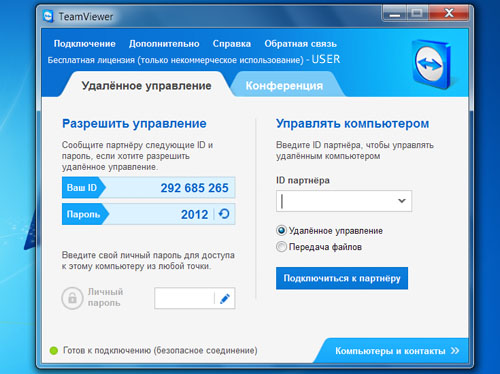Click the Подключиться к партнёру button
Viewport: 500px width, 374px height.
pyautogui.click(x=342, y=278)
